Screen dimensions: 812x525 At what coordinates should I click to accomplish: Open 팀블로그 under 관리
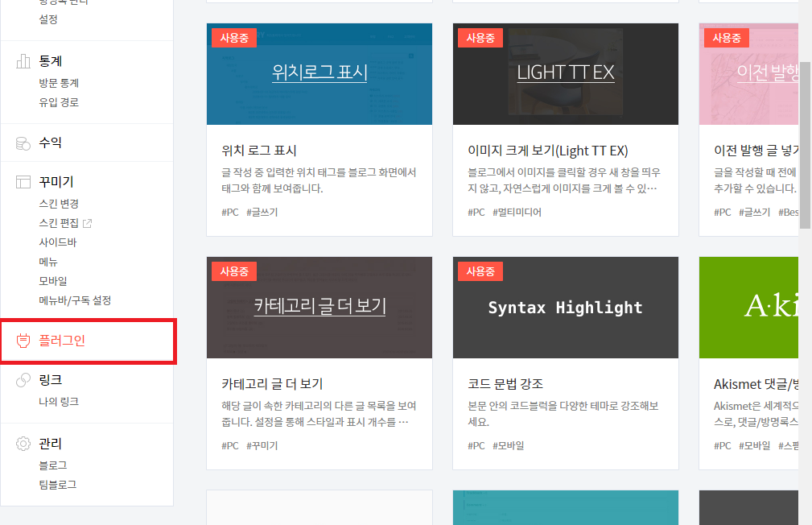tap(57, 485)
